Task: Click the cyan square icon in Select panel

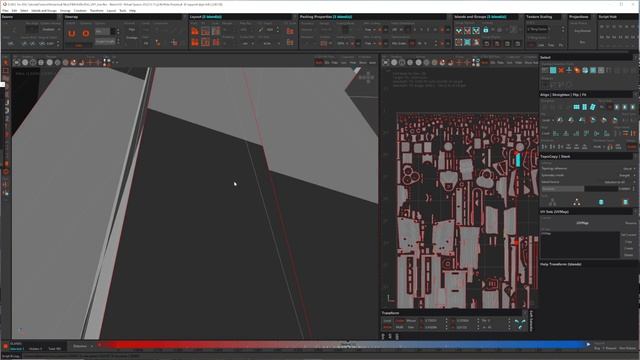Action: click(x=553, y=71)
